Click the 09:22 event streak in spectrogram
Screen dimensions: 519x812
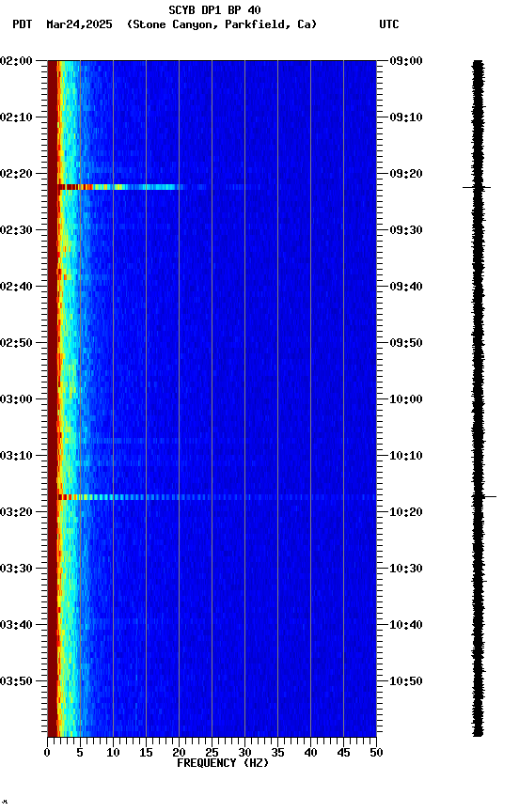(121, 187)
